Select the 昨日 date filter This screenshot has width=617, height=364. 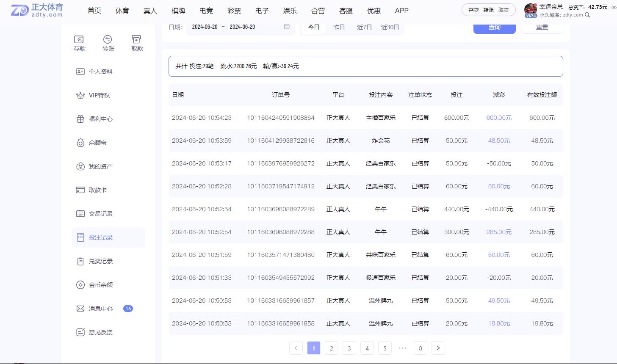(338, 27)
